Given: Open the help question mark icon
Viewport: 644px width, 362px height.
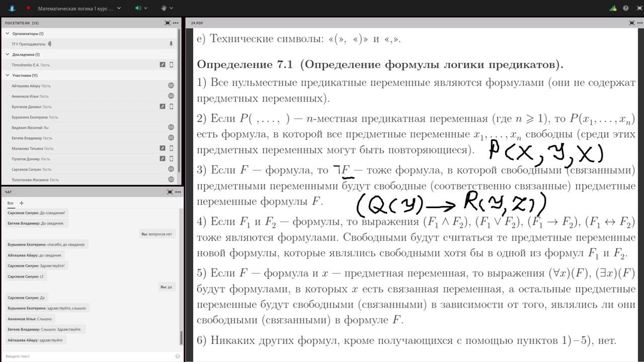Looking at the screenshot, I should point(626,8).
